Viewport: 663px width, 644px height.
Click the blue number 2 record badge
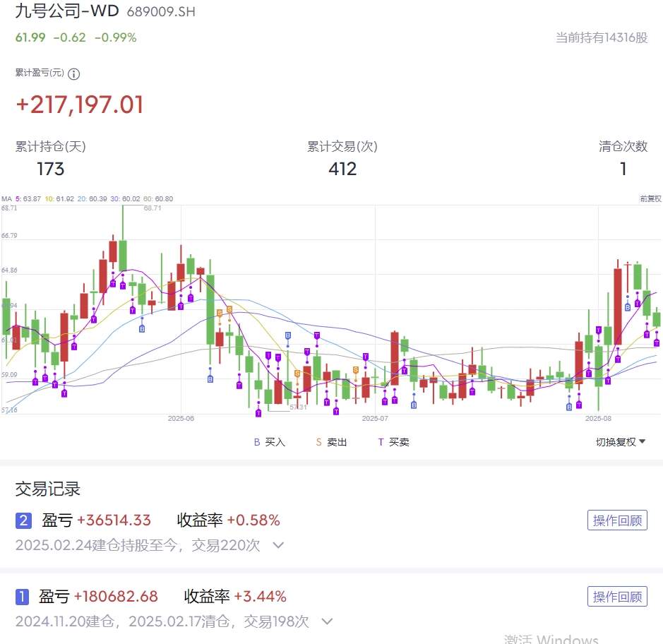pyautogui.click(x=24, y=520)
